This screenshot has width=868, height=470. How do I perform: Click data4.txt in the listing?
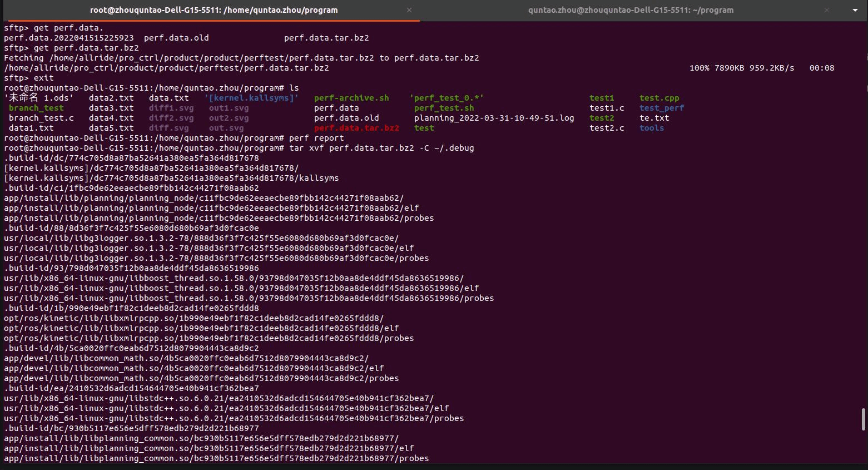(111, 118)
